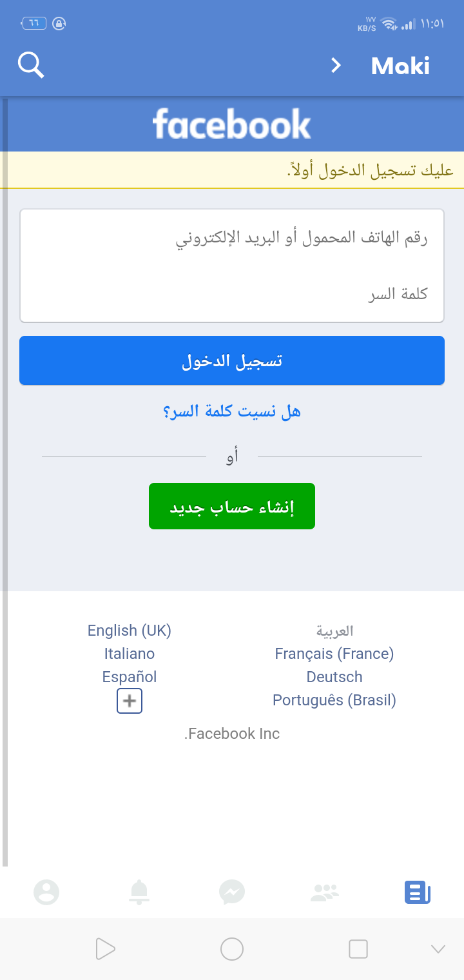Viewport: 464px width, 980px height.
Task: Expand more languages with plus button
Action: [x=130, y=701]
